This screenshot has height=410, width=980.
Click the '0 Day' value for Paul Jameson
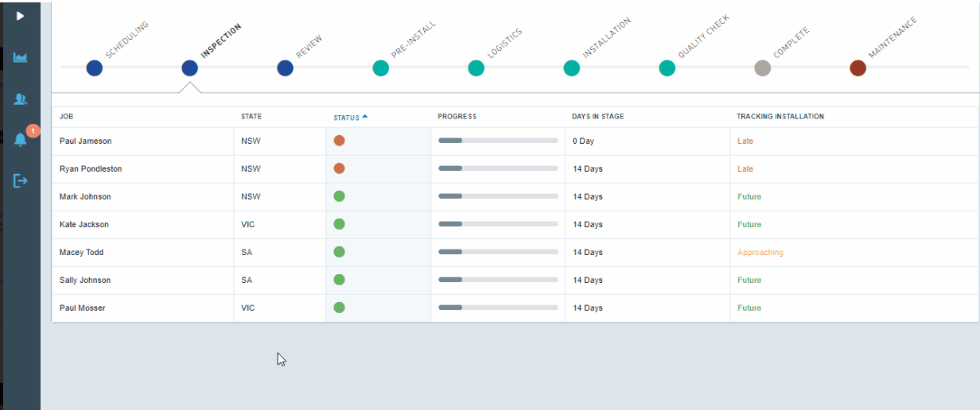584,141
